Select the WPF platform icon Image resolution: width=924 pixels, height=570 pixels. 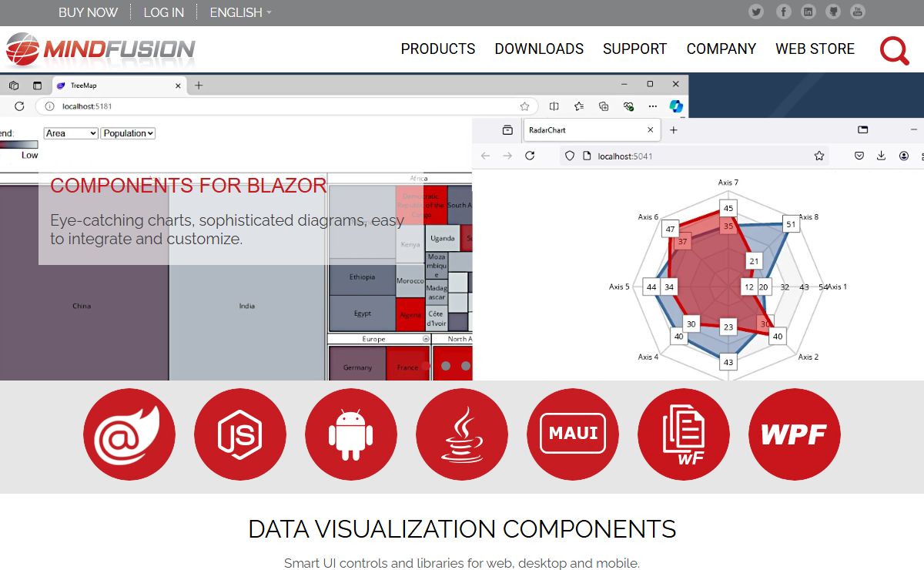click(795, 434)
